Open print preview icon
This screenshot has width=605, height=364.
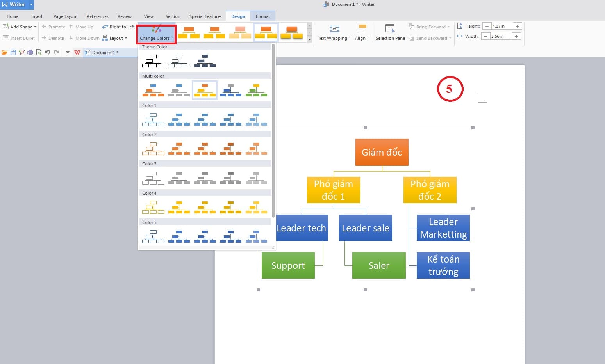pos(39,52)
